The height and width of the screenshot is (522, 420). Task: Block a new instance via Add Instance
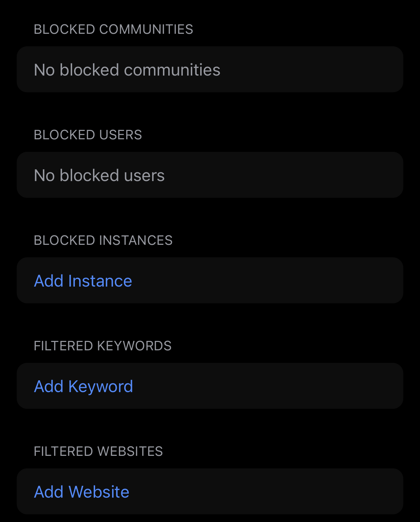[83, 281]
